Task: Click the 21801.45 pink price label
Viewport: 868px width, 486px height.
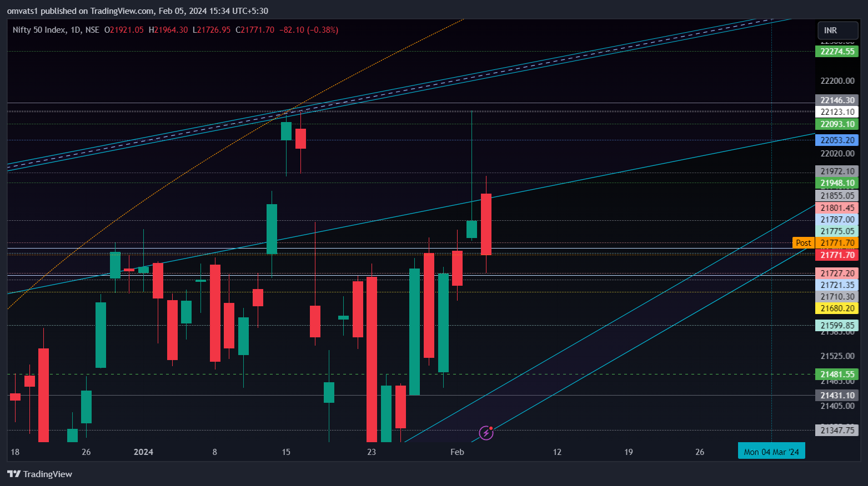Action: pyautogui.click(x=837, y=208)
